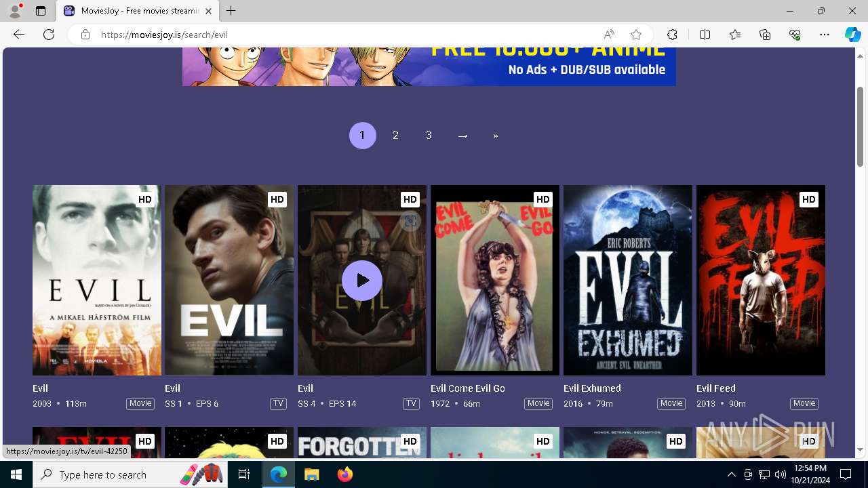Click the Evil Exhumed title link

(x=592, y=388)
